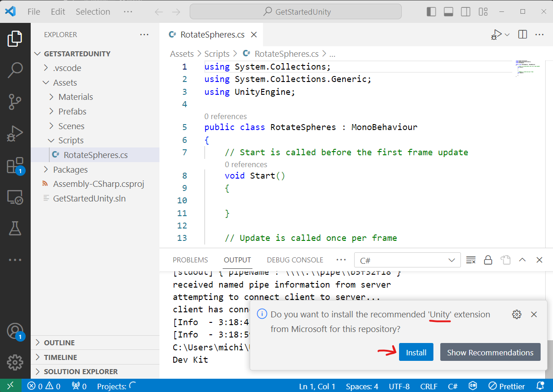The width and height of the screenshot is (553, 392).
Task: Select the RotateSpheres.cs editor tab
Action: pos(212,35)
